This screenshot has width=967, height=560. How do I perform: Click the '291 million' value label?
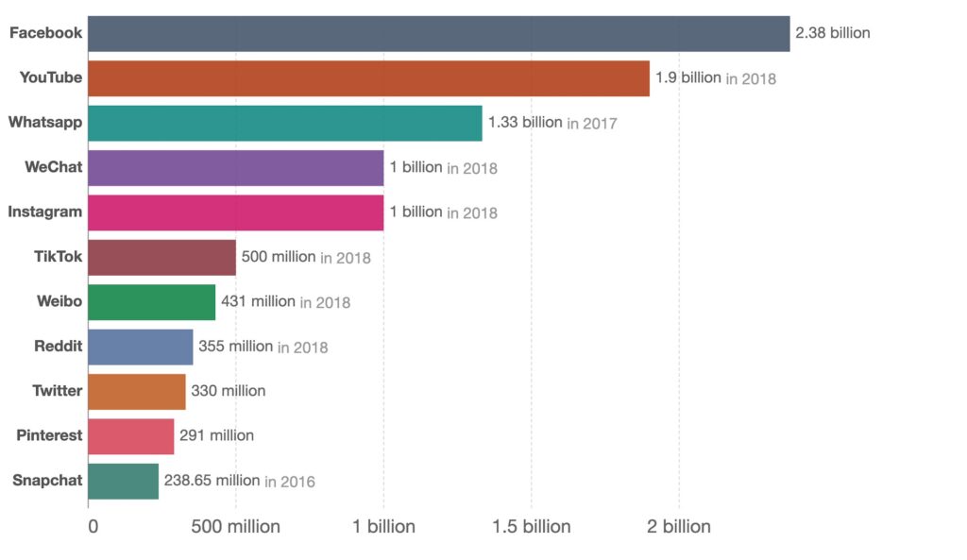[x=216, y=435]
